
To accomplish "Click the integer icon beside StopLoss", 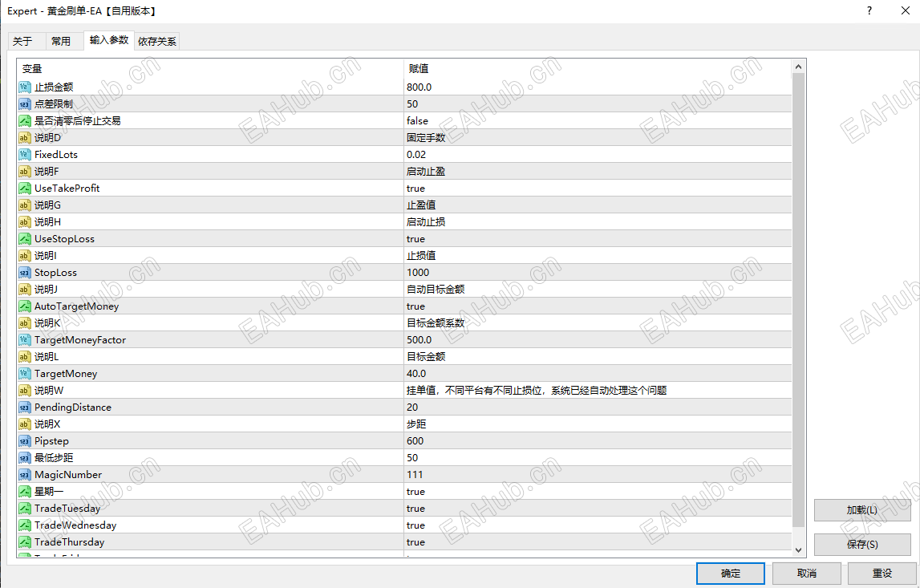I will [25, 272].
